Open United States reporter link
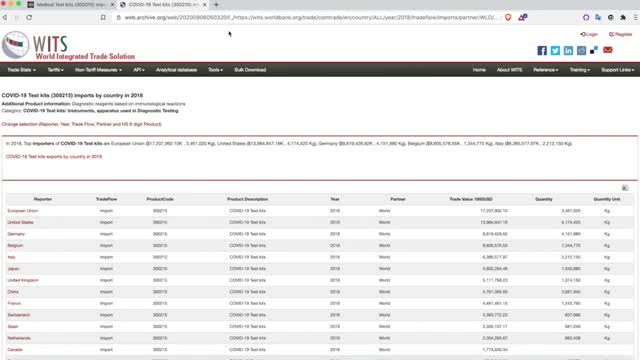Screen dimensions: 640x360 pyautogui.click(x=20, y=222)
